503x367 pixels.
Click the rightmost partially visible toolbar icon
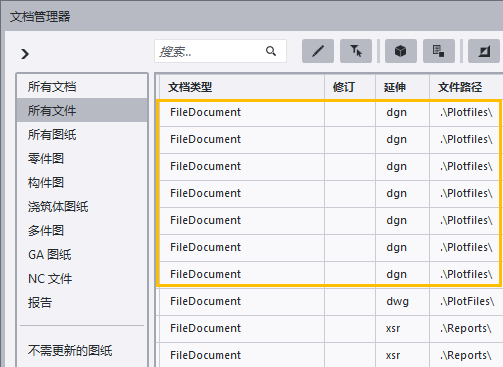pos(484,51)
